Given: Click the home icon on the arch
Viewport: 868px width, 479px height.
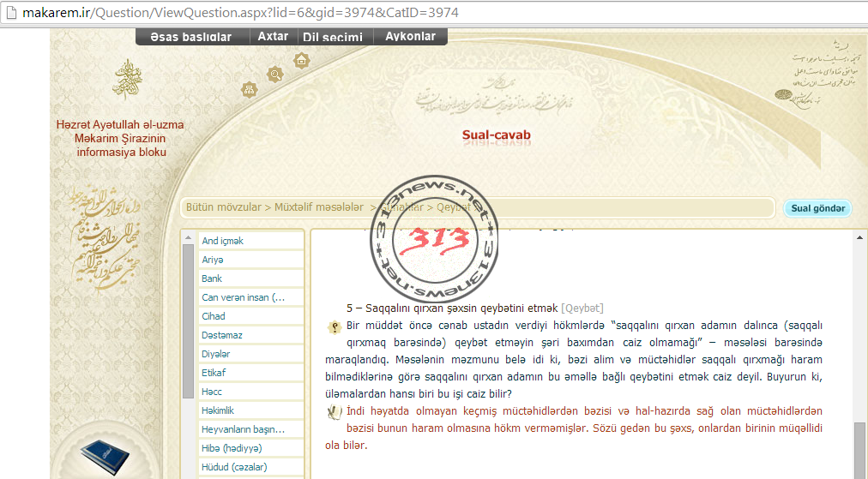Looking at the screenshot, I should pos(301,60).
